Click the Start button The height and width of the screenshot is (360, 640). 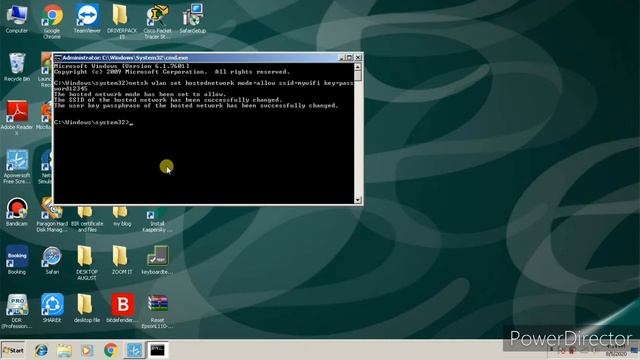pos(13,350)
